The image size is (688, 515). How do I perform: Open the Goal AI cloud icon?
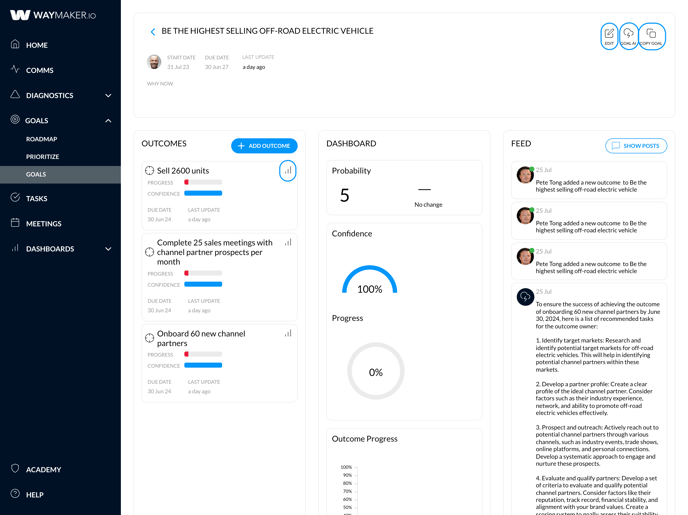628,36
